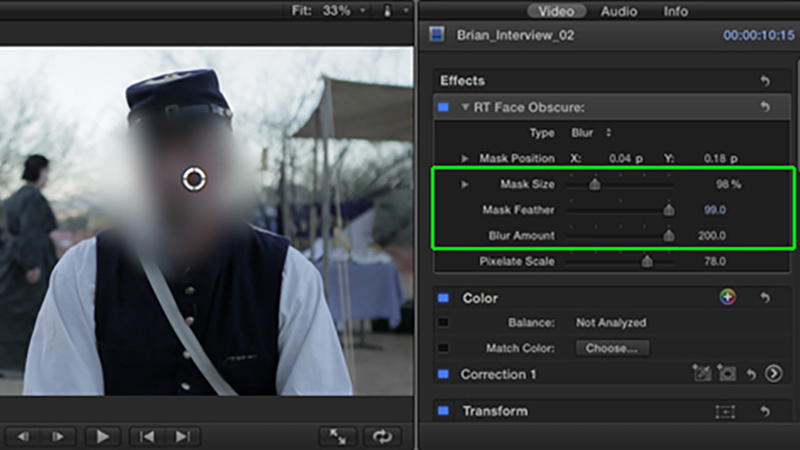The image size is (800, 450).
Task: Click the Pixelate Scale slider handle
Action: pyautogui.click(x=647, y=262)
